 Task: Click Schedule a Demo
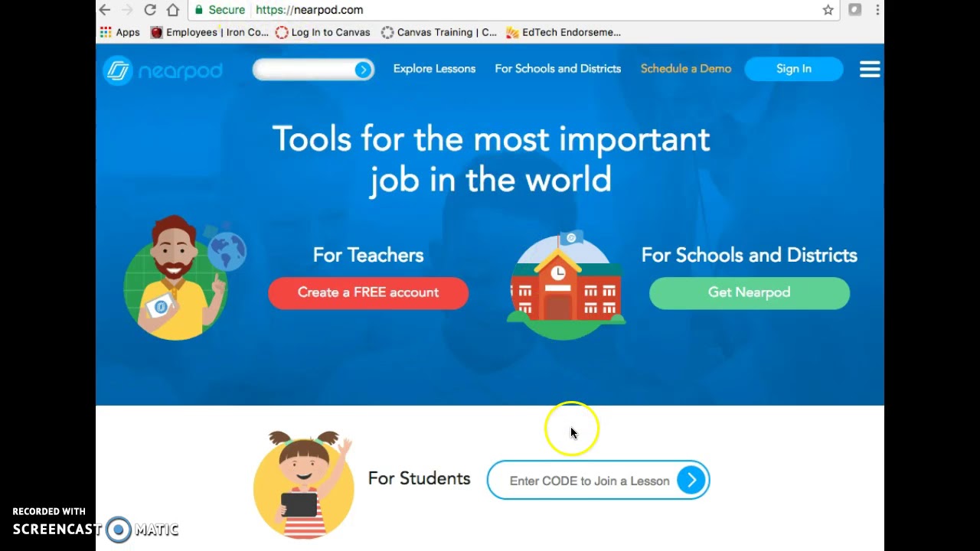(x=686, y=69)
